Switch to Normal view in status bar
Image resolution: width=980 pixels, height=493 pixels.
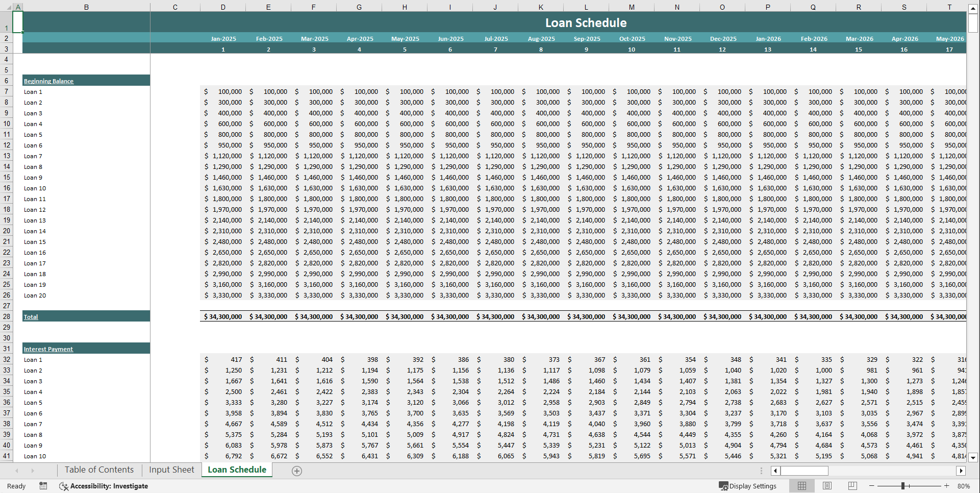point(802,486)
